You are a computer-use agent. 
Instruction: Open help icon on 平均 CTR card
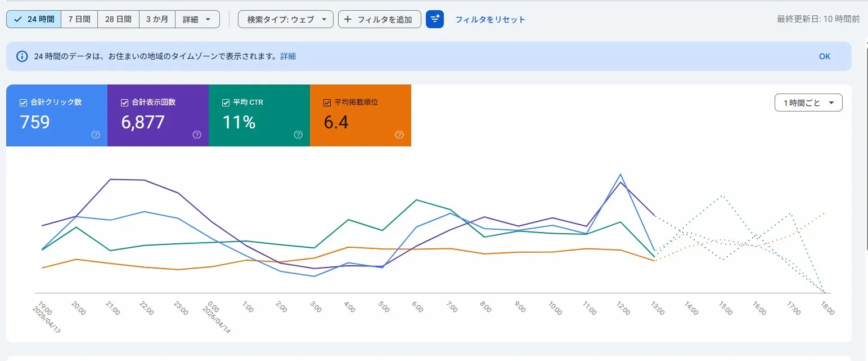298,135
